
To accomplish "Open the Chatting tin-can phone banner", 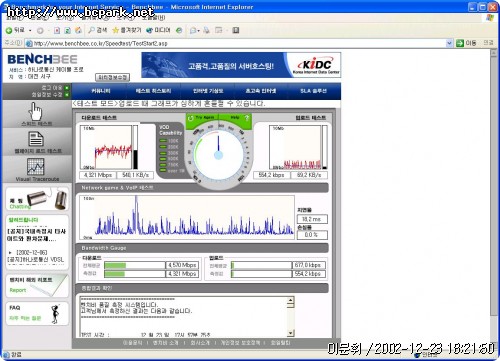I will [37, 199].
